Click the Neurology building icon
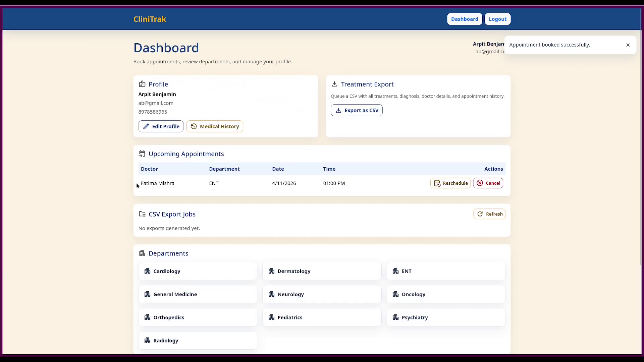Screen dimensions: 644x362 click(x=271, y=294)
